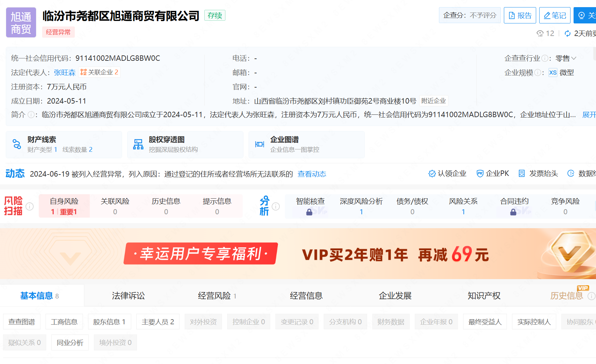Click the 认领企业 badge icon
Screen dimensions: 596x364
pyautogui.click(x=432, y=174)
